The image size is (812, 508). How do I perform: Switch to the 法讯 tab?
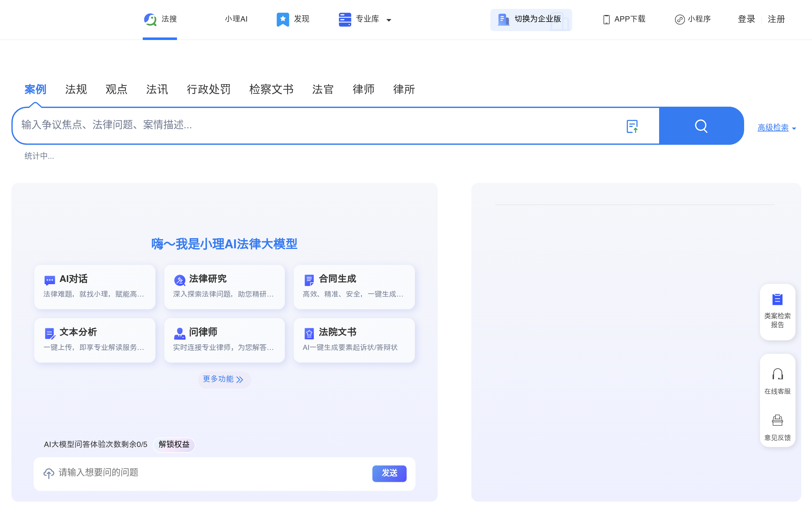(x=157, y=89)
